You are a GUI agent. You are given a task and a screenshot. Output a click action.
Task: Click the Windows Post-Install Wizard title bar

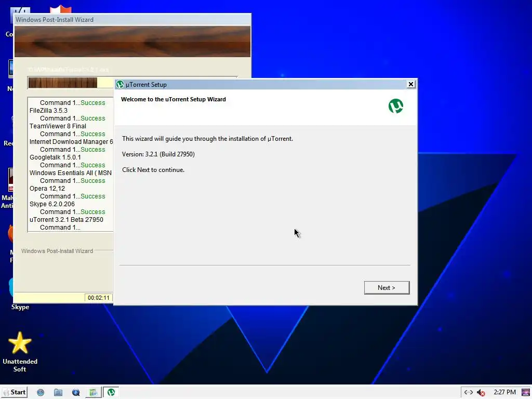pos(132,19)
